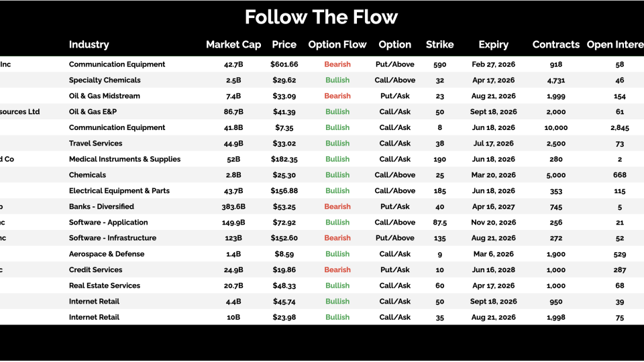This screenshot has height=362, width=644.
Task: Click the Price column header
Action: pos(284,45)
